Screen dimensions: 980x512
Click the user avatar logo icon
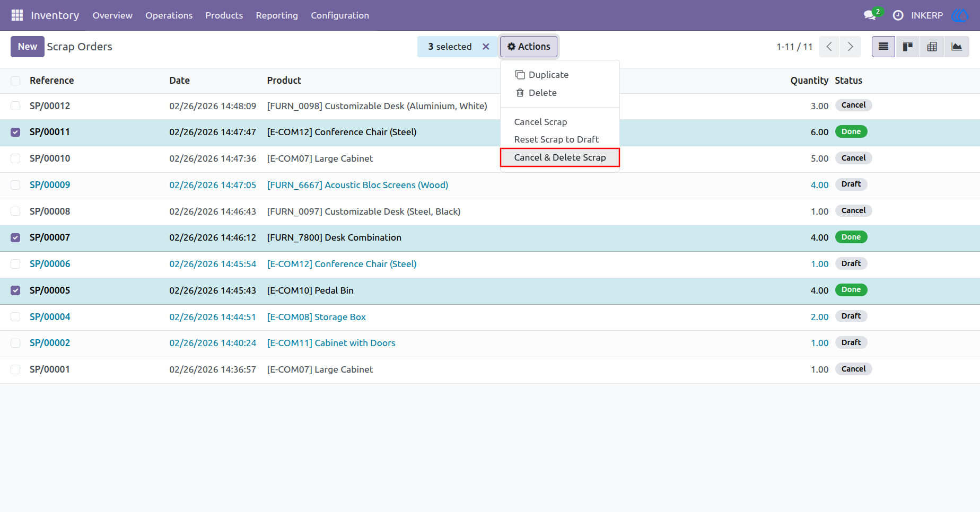click(x=960, y=15)
